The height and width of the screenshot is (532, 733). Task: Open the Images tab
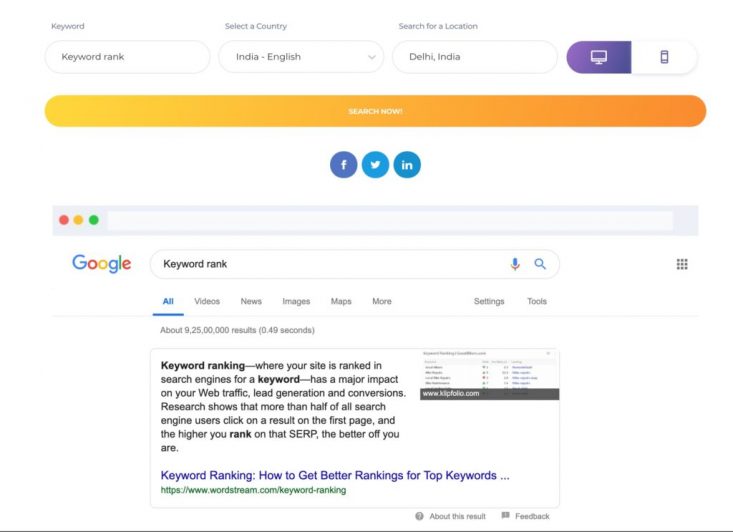pyautogui.click(x=296, y=302)
